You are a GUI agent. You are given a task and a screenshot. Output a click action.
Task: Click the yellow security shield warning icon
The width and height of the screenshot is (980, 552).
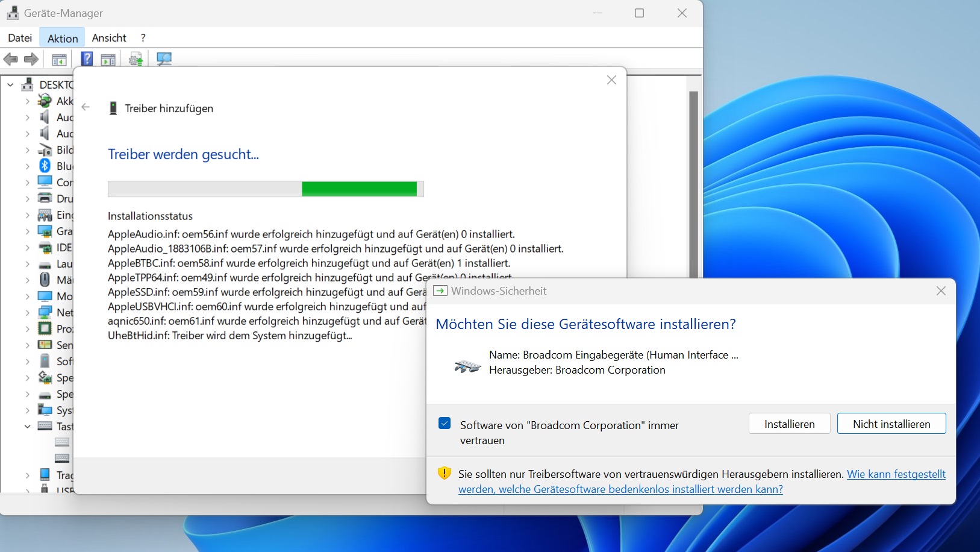[445, 474]
